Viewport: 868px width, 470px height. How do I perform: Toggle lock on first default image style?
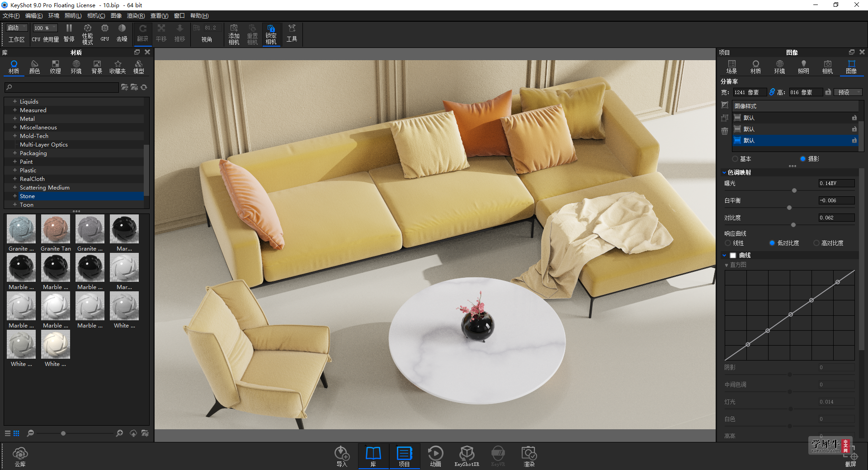[x=854, y=118]
